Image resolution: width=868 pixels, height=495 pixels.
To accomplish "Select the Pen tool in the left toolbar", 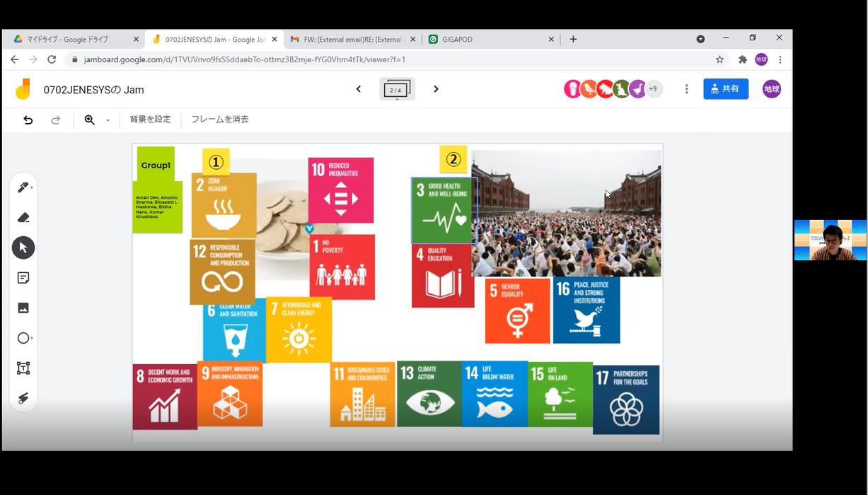I will point(23,187).
